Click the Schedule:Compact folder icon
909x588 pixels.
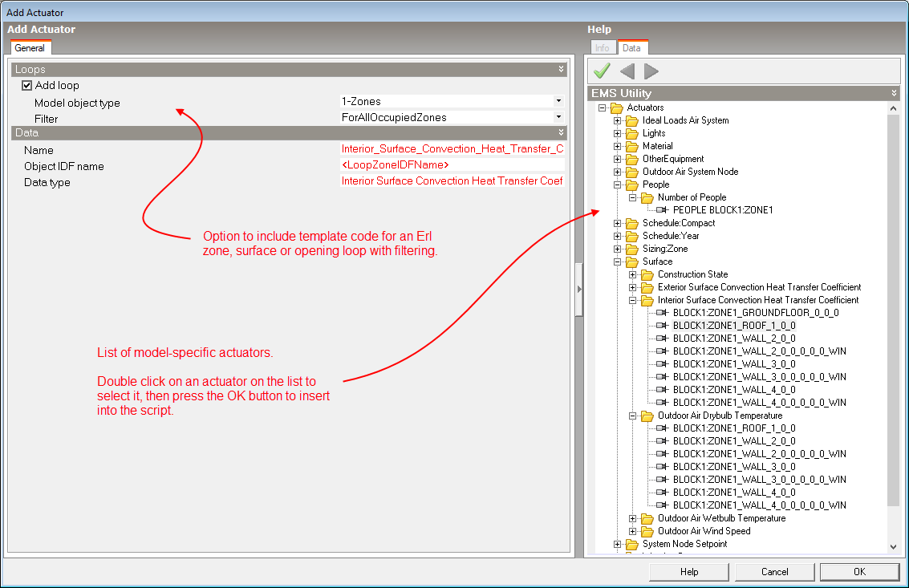[x=632, y=223]
